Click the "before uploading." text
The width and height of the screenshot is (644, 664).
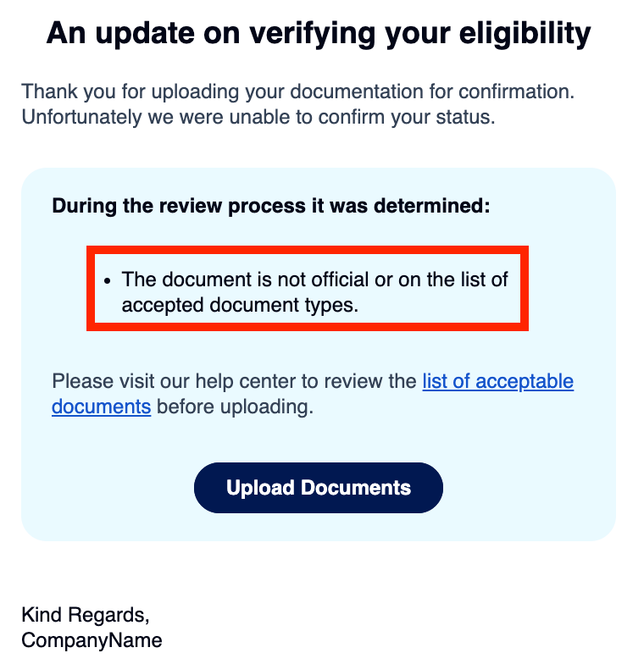point(235,407)
